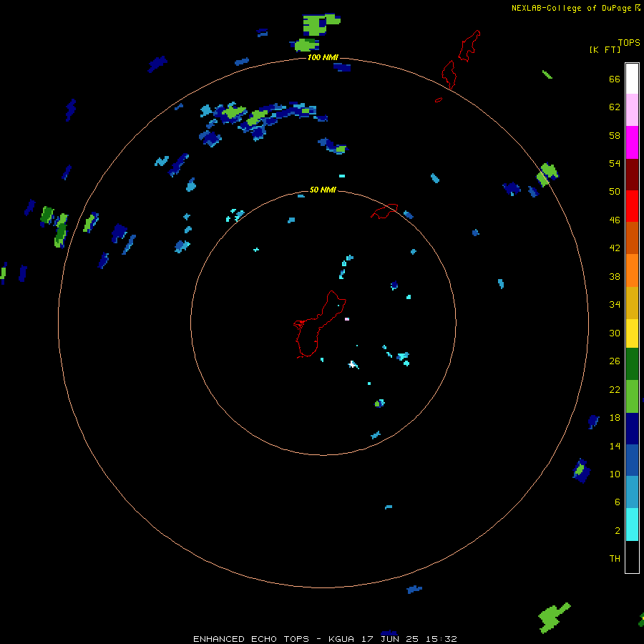Select the gold 34 K FT swatch

tap(632, 303)
